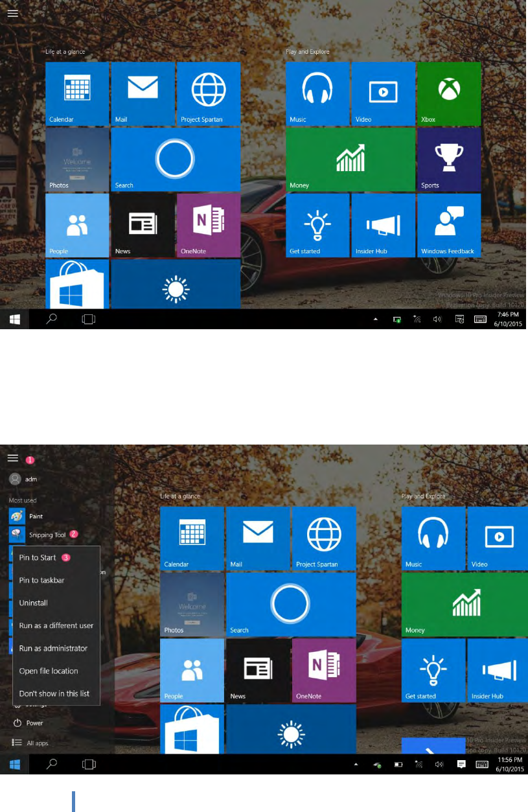Select Uninstall from context menu

(x=34, y=603)
